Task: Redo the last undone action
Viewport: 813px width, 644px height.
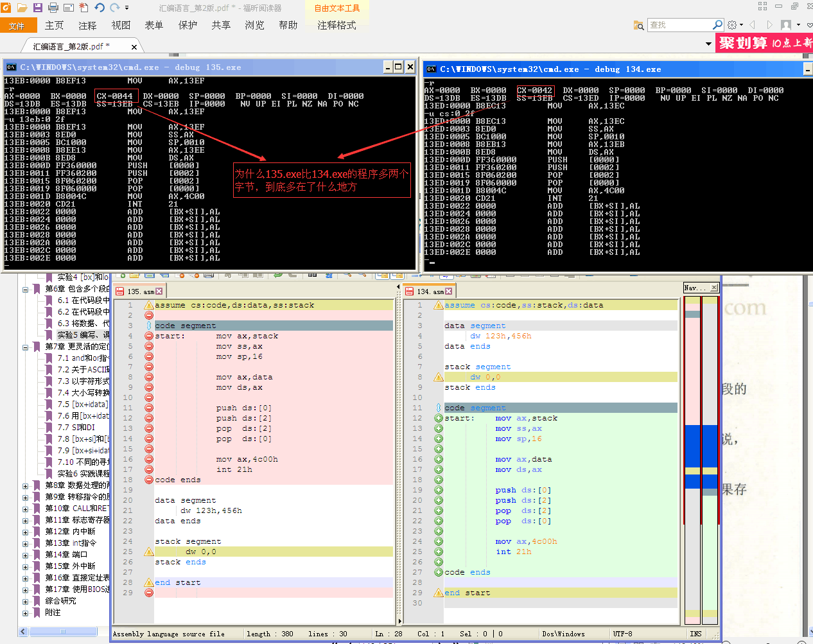Action: tap(115, 8)
